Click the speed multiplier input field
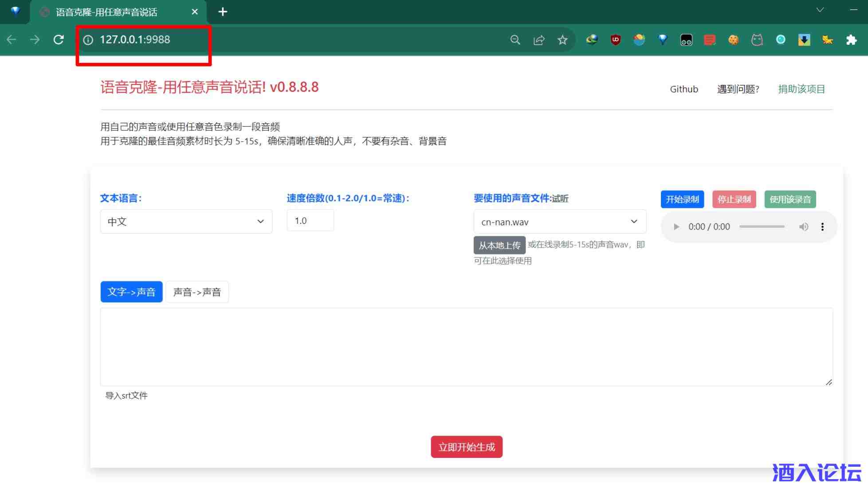868x488 pixels. tap(310, 221)
